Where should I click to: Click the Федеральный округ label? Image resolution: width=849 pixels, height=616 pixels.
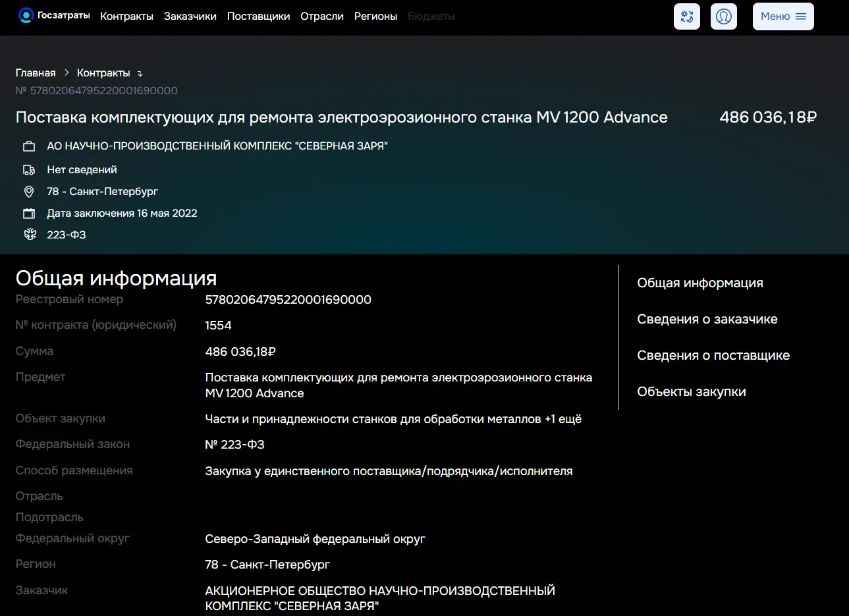pos(72,538)
